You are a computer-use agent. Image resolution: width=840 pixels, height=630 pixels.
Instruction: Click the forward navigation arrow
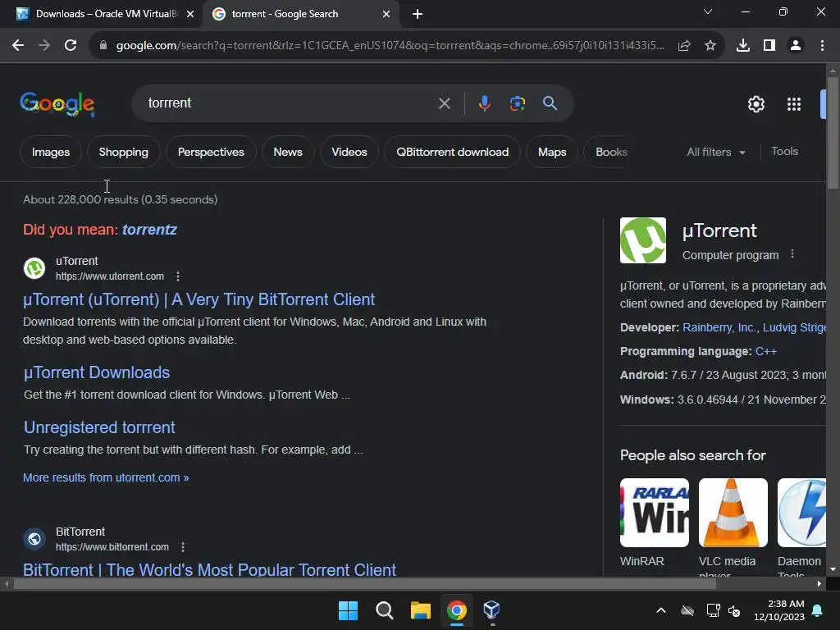(x=44, y=46)
